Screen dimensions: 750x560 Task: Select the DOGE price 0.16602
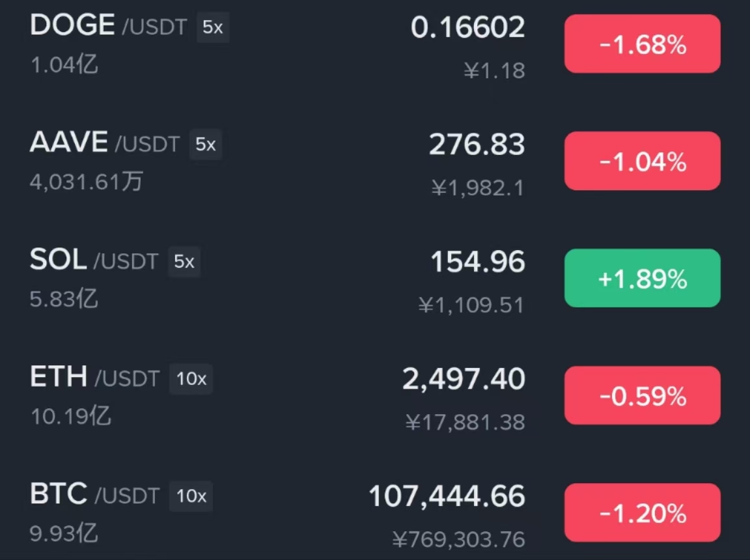[x=468, y=27]
